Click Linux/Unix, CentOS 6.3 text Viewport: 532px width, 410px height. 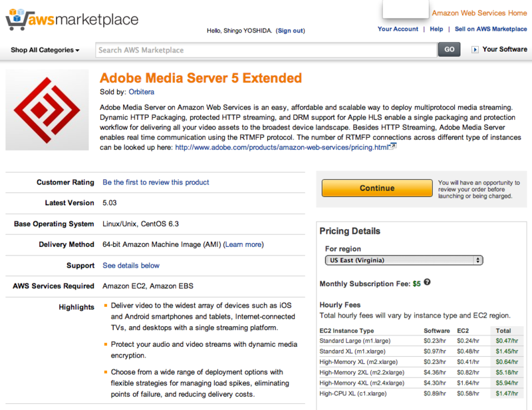point(140,224)
